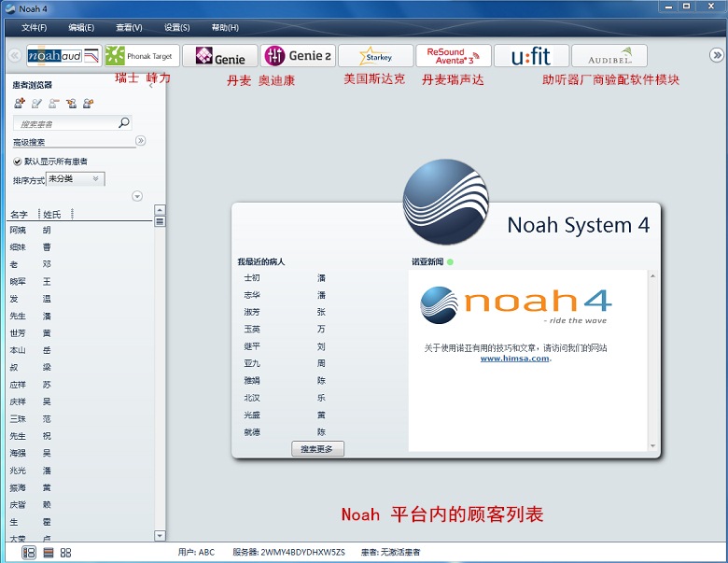The image size is (728, 563).
Task: Open the www.himsa.com link
Action: [514, 359]
